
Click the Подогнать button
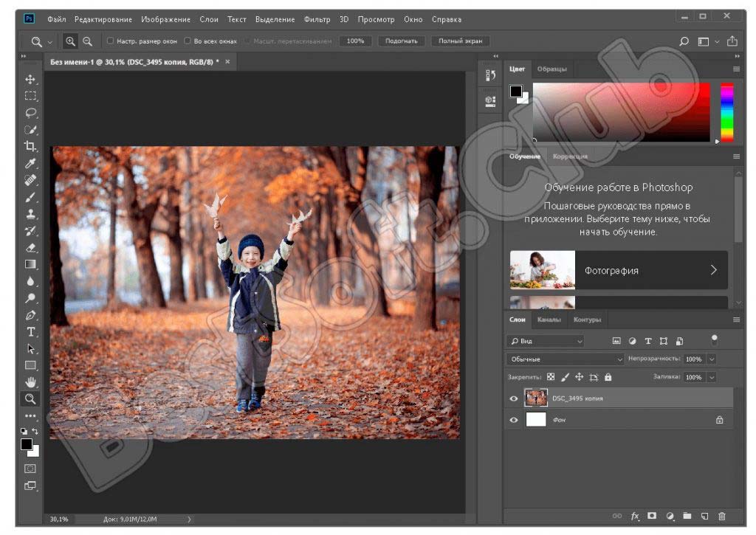click(x=402, y=41)
